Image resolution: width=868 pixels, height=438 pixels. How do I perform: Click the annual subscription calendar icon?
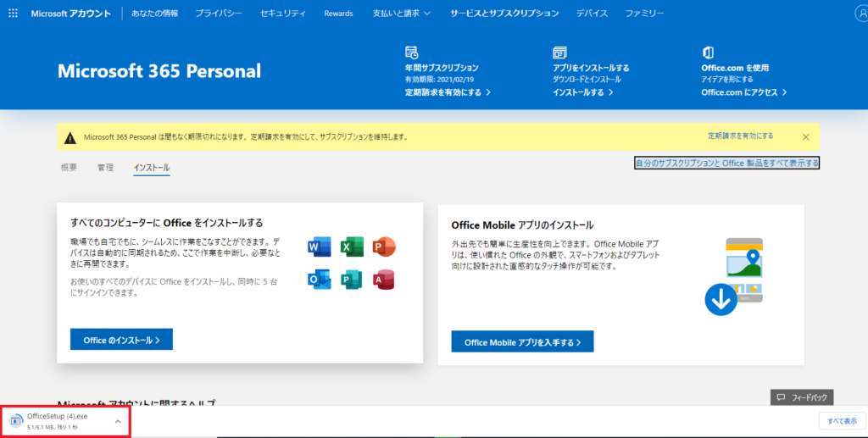411,53
